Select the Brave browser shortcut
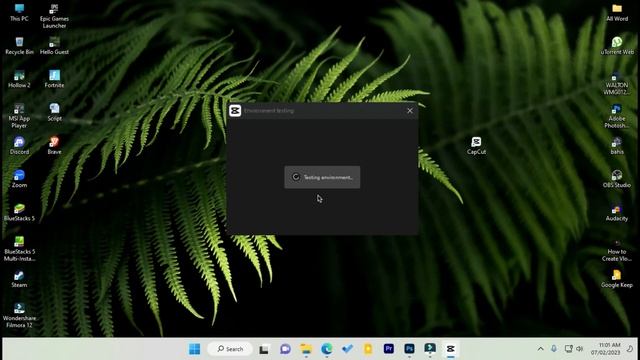This screenshot has height=360, width=640. tap(54, 146)
